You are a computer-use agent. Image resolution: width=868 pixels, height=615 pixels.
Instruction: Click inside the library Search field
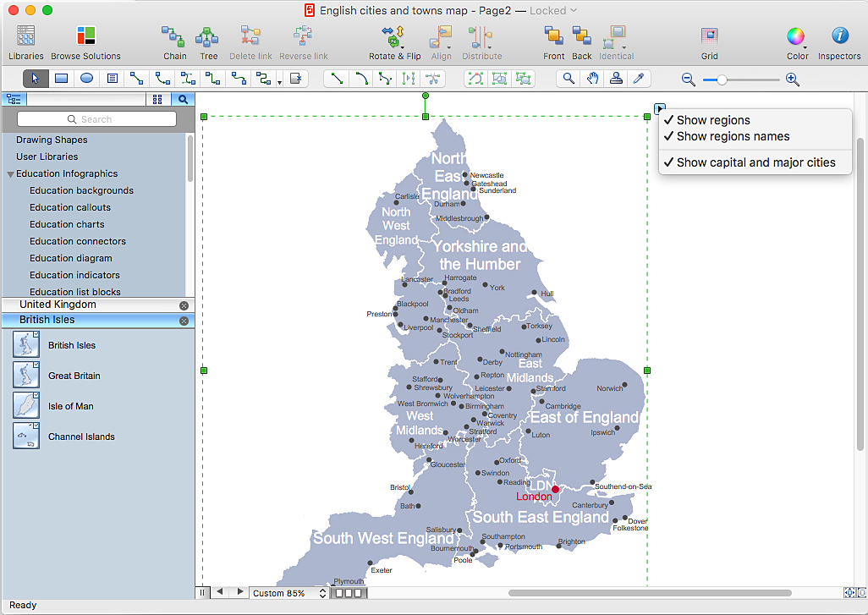96,118
